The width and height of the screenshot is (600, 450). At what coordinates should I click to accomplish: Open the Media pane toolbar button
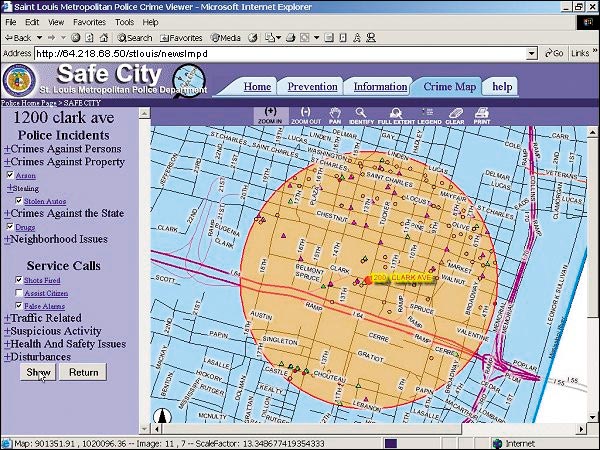(226, 38)
